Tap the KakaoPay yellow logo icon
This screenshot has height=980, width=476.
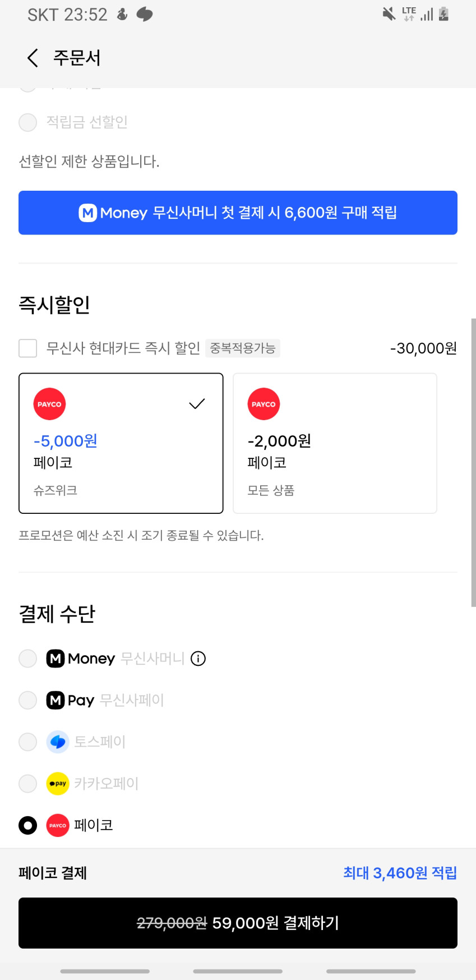[58, 784]
